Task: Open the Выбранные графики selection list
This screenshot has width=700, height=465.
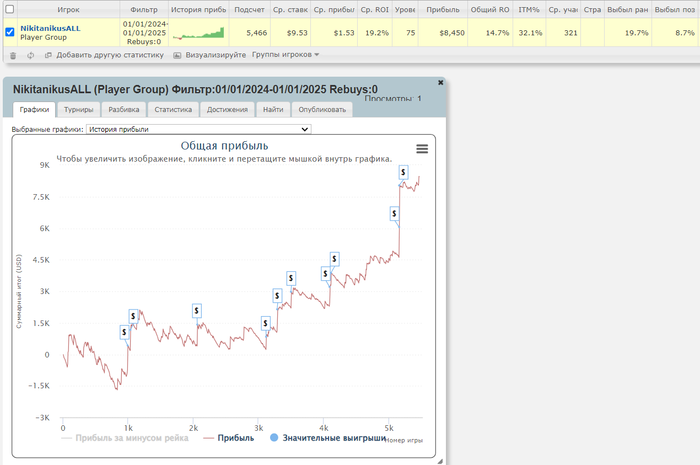Action: click(x=199, y=129)
